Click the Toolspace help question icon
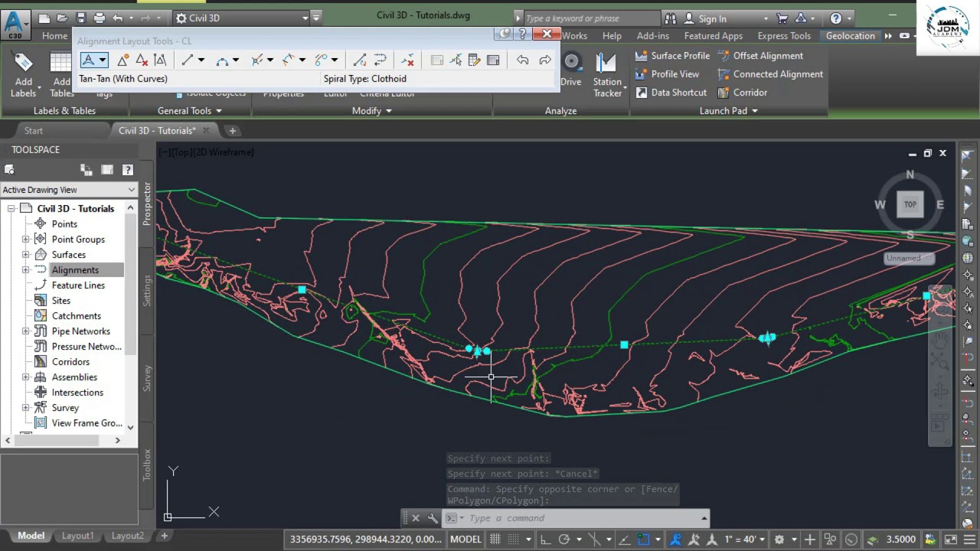 point(128,170)
